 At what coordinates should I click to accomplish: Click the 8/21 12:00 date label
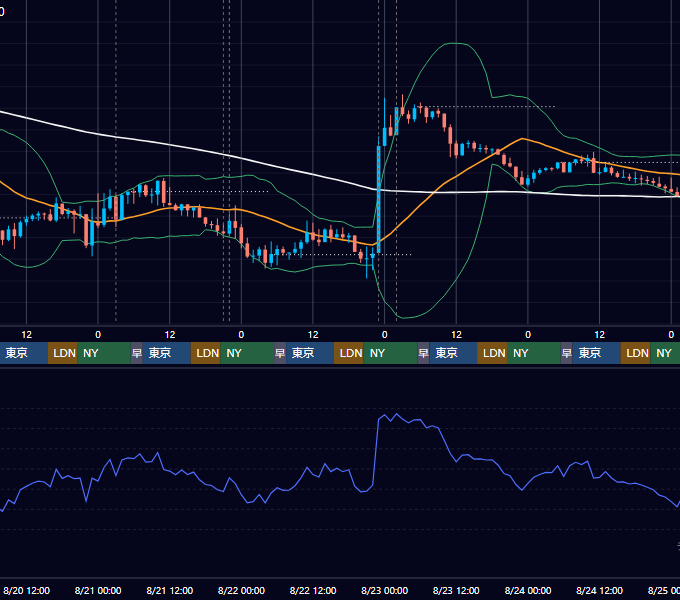(170, 590)
